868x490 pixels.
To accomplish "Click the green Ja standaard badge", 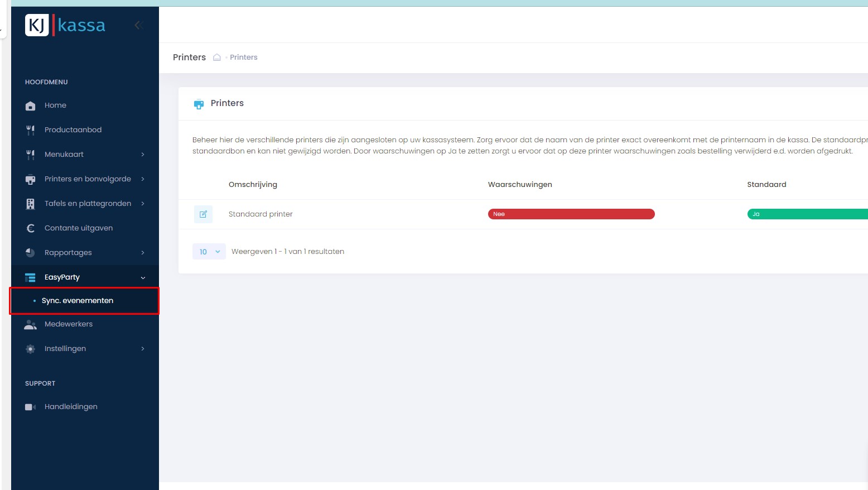I will (807, 214).
